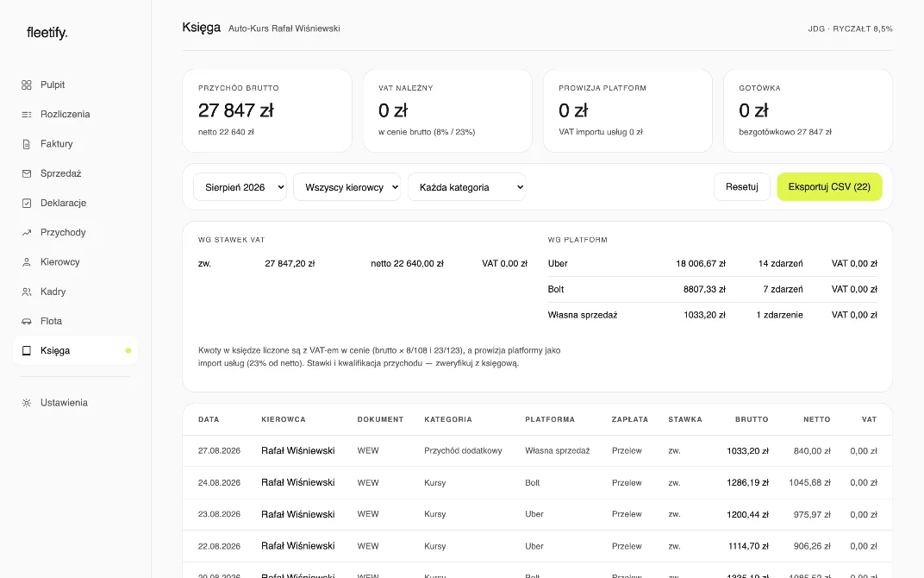
Task: Sort table by BRUTTO column header
Action: [752, 419]
